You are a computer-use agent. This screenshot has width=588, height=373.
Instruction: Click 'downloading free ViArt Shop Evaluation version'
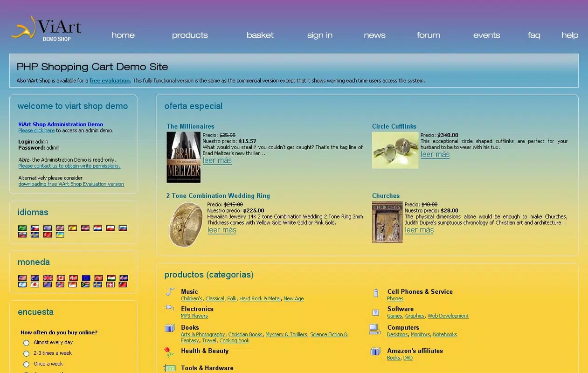click(71, 184)
